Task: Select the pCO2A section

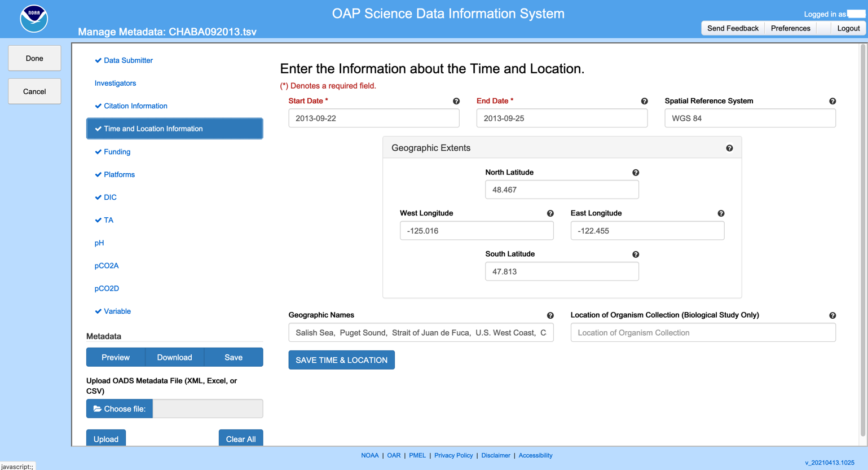Action: point(107,266)
